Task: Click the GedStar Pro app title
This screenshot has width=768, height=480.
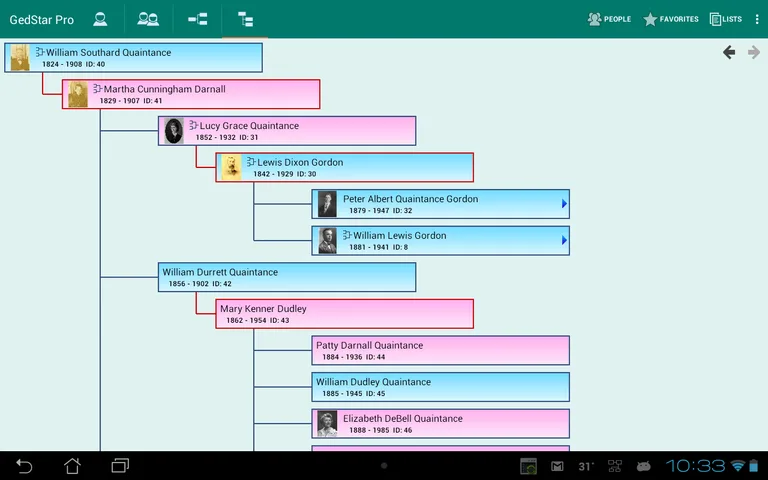Action: [x=42, y=20]
